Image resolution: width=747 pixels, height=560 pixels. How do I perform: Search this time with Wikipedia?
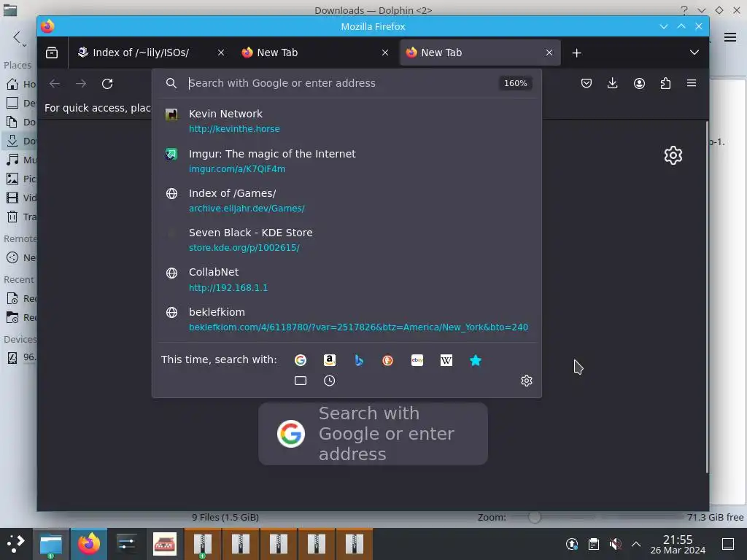446,360
